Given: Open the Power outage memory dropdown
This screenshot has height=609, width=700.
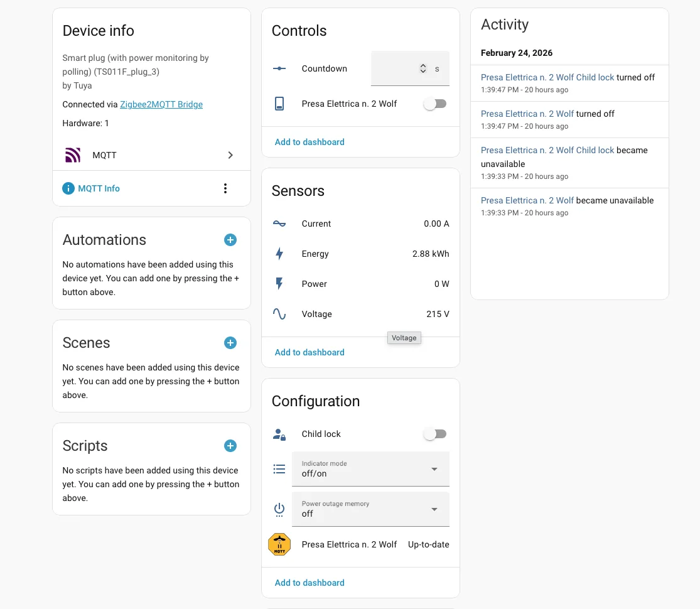Looking at the screenshot, I should pos(433,509).
